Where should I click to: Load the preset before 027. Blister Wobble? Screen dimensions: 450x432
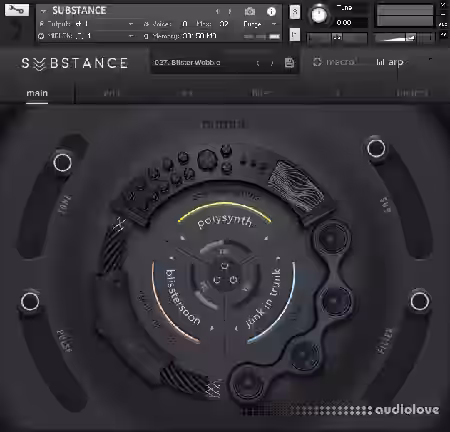tap(258, 63)
